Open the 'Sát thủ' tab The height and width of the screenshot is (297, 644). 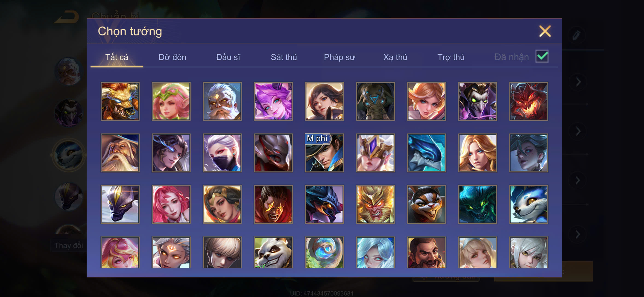click(284, 57)
